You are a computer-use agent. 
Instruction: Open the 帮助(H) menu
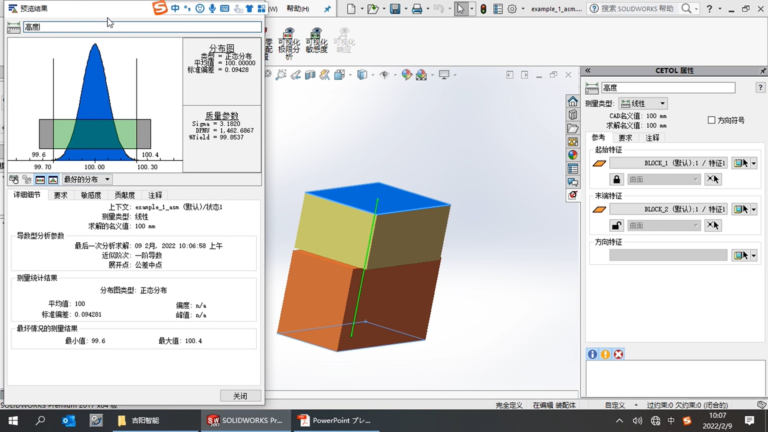click(298, 9)
